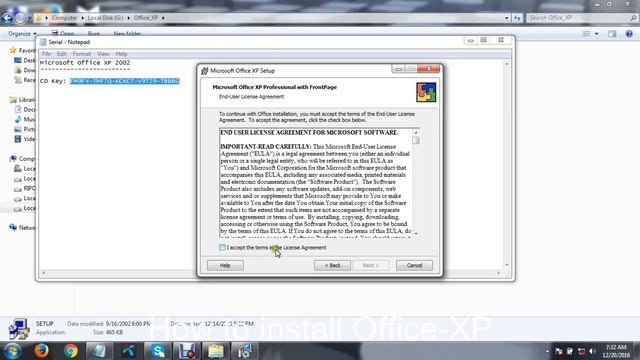Open Explorer help question mark icon
Image resolution: width=640 pixels, height=360 pixels.
(629, 34)
